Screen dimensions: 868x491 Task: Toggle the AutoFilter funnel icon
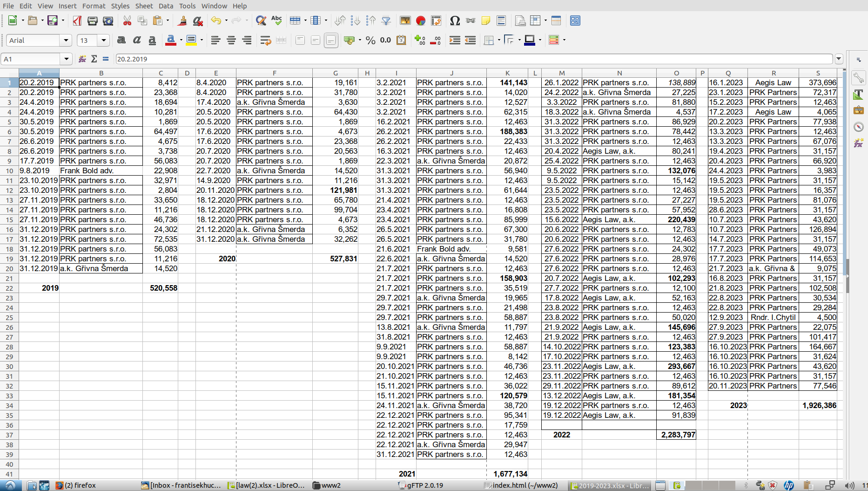tap(386, 20)
